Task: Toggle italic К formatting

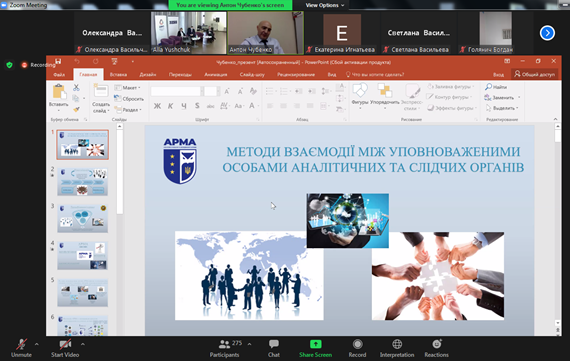Action: coord(170,106)
